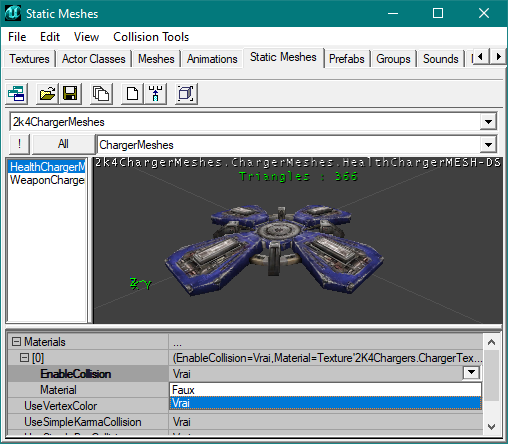The image size is (508, 444).
Task: Open the 2k4ChargerMeshes package dropdown
Action: pyautogui.click(x=488, y=122)
